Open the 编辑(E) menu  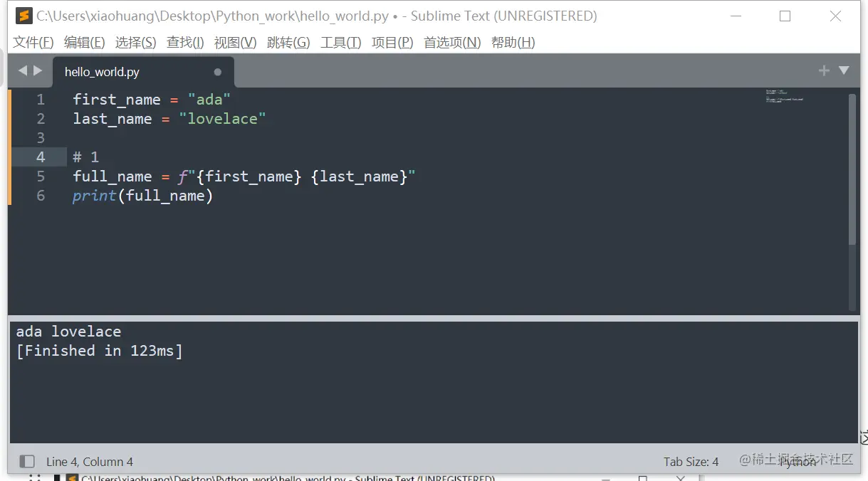click(x=85, y=43)
